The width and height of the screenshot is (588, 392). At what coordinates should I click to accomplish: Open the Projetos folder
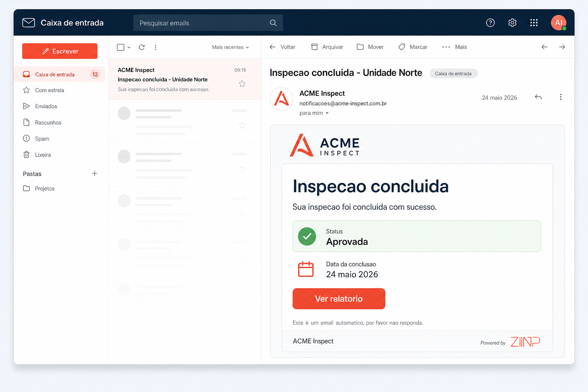[39, 188]
